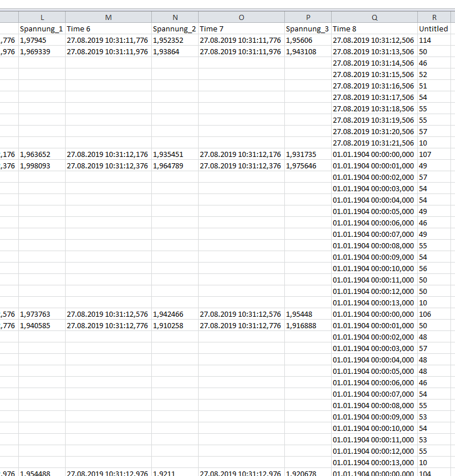Select cell with value 1,916888

click(x=308, y=325)
